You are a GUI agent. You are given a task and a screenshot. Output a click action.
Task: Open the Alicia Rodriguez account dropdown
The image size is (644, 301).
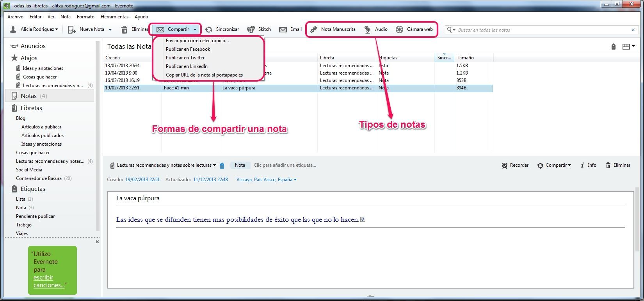[34, 29]
